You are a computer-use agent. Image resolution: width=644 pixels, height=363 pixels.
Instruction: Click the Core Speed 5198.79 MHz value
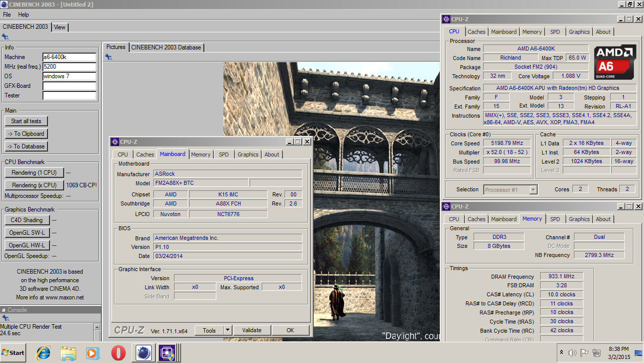[507, 143]
